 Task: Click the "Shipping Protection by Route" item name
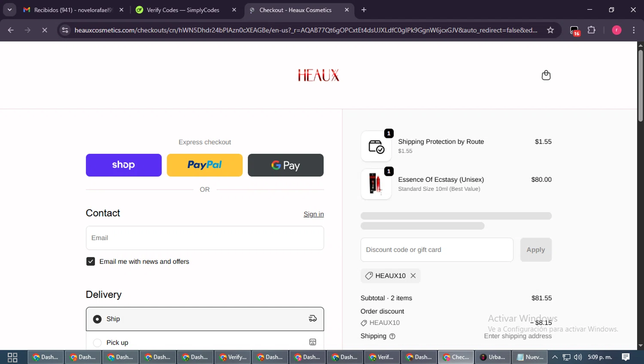[x=441, y=142]
